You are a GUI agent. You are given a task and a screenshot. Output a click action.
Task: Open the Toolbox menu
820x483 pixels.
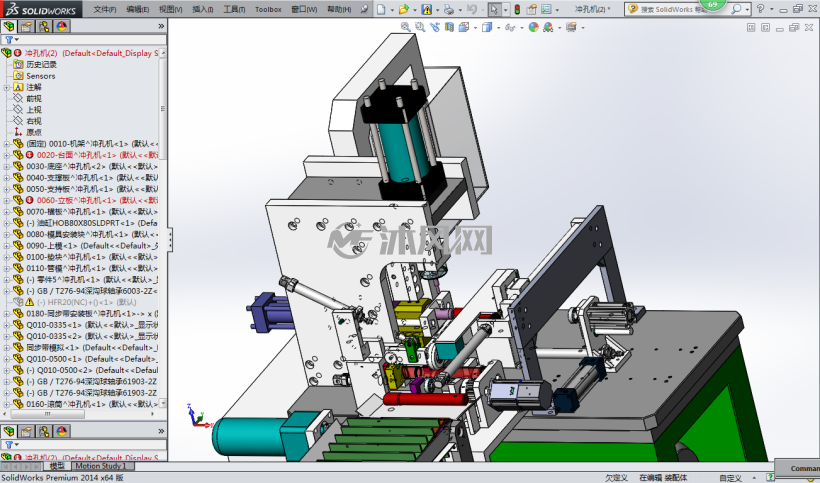(x=268, y=9)
